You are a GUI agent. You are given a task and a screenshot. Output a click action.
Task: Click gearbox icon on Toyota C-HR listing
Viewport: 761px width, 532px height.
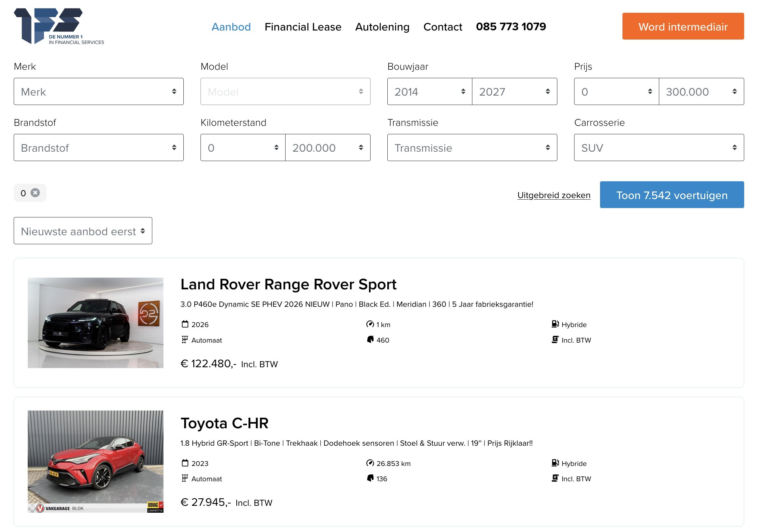coord(185,478)
